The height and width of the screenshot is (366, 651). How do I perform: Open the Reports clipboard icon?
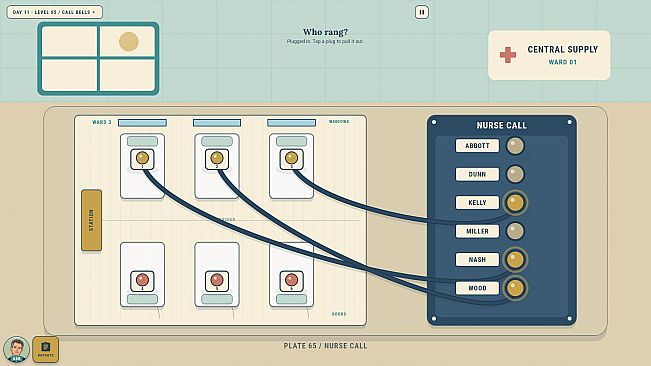(46, 349)
